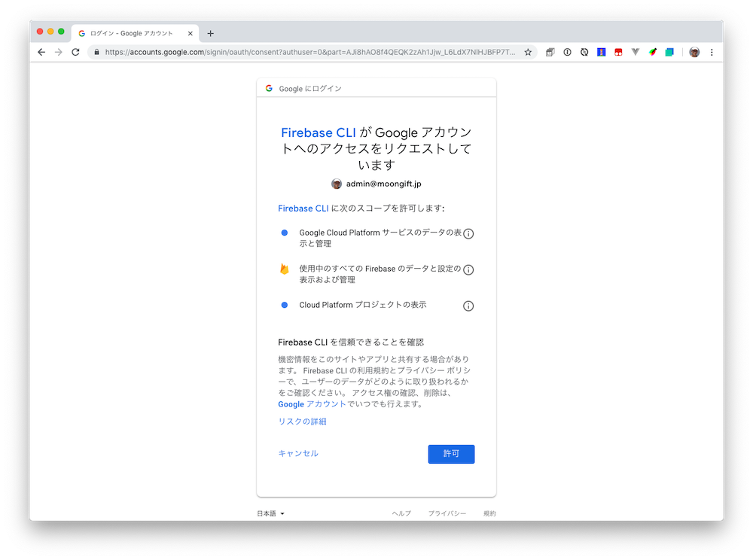Open the リスクの詳細 link
Image resolution: width=753 pixels, height=560 pixels.
(303, 422)
